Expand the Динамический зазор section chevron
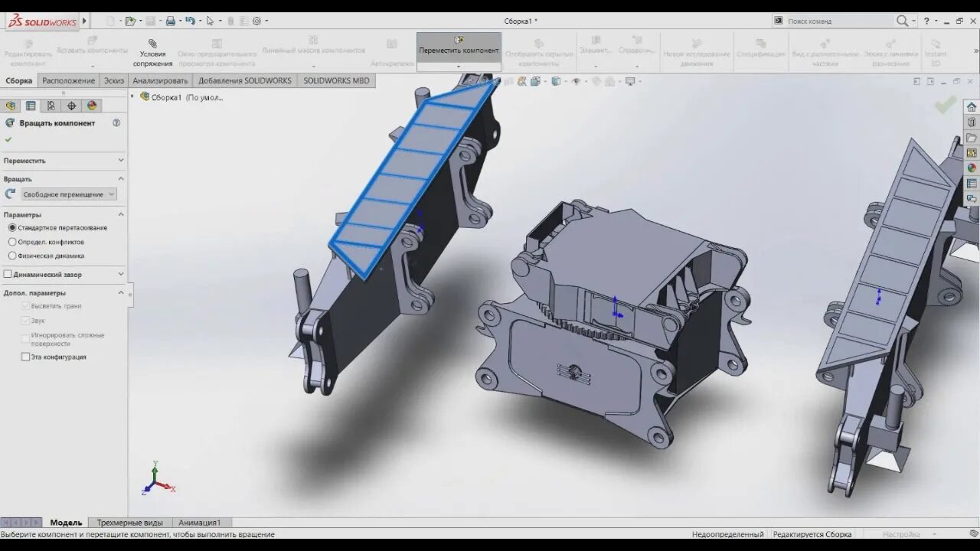The height and width of the screenshot is (551, 980). point(120,274)
